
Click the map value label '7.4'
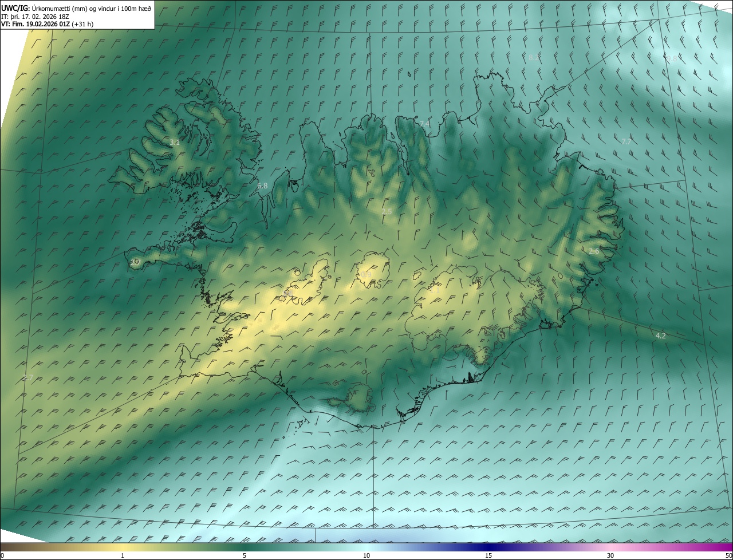point(424,124)
